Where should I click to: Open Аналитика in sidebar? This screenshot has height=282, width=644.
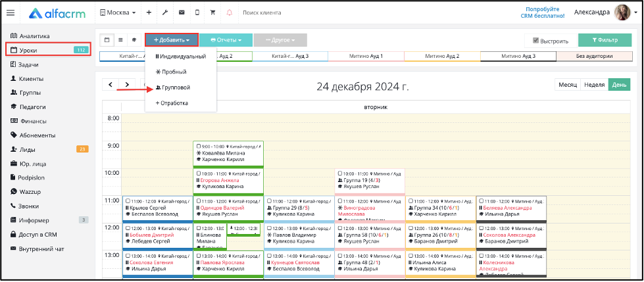(30, 36)
